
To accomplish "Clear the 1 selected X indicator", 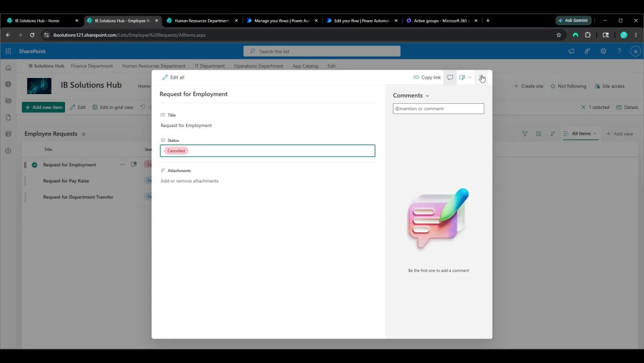I will click(583, 107).
